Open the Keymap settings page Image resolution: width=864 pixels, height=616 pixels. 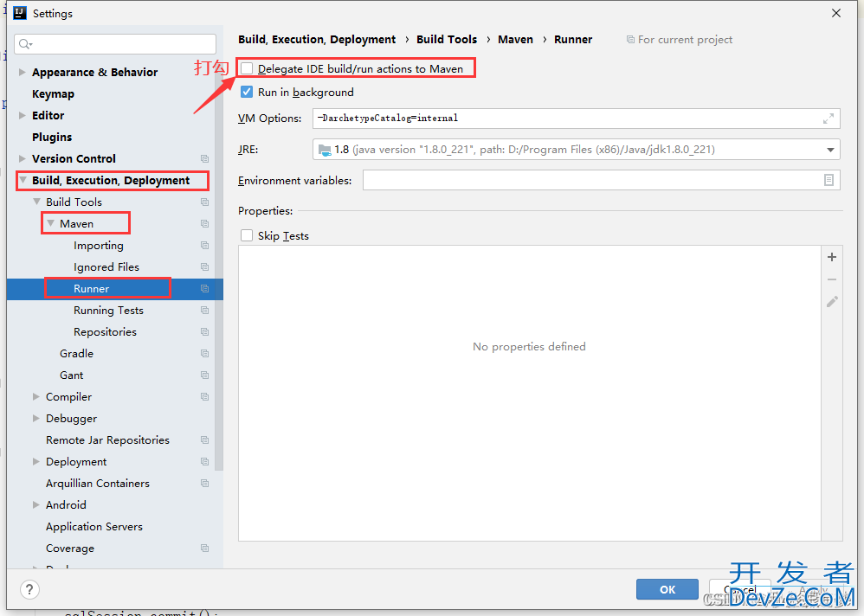pyautogui.click(x=53, y=93)
